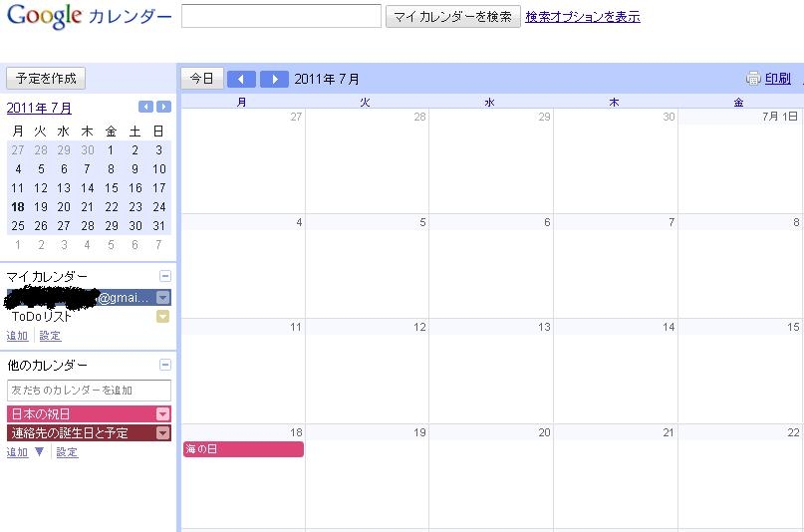This screenshot has width=804, height=532.
Task: Go to next month with main right arrow
Action: (x=274, y=79)
